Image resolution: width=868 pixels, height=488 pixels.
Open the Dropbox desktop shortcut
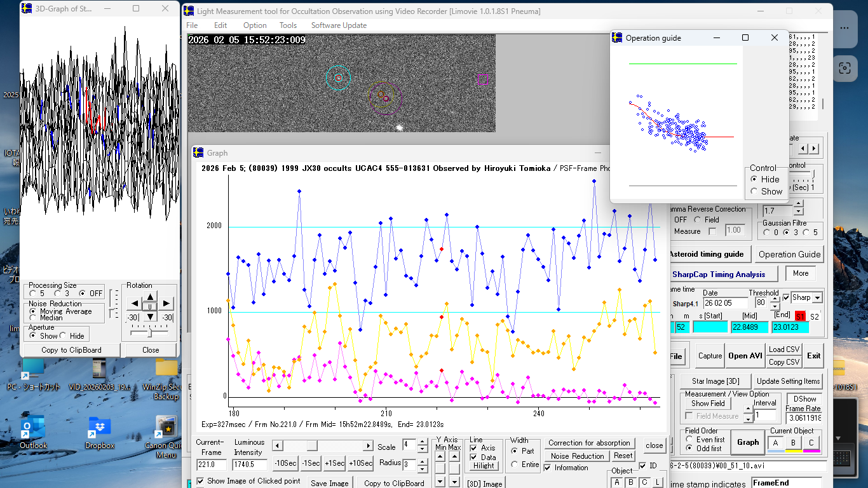click(100, 428)
